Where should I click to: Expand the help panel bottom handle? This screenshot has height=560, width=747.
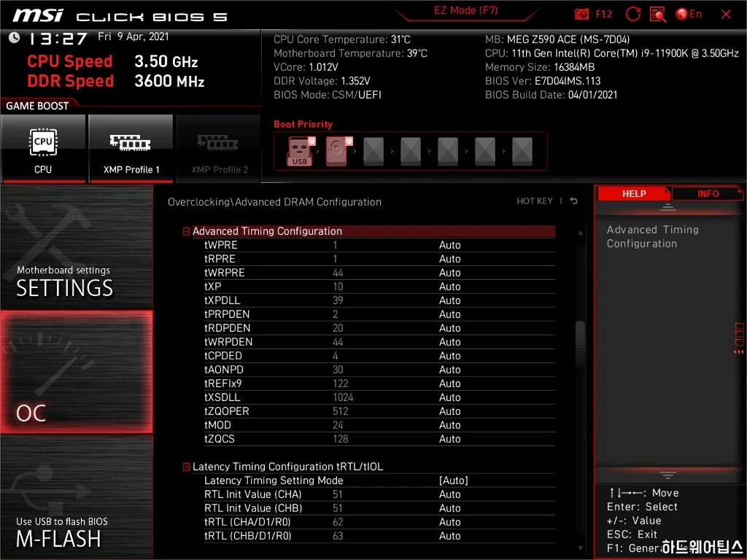coord(667,475)
